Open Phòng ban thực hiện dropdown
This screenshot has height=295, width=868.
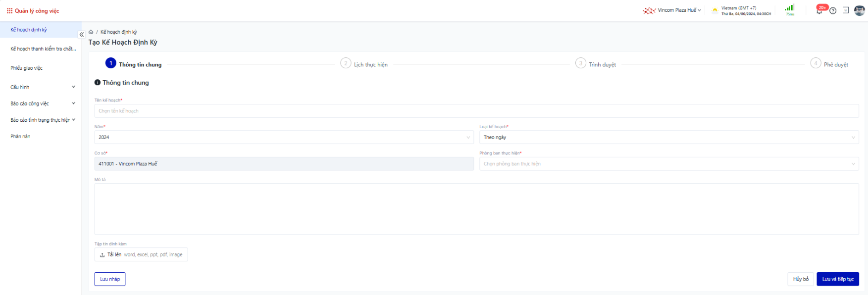point(668,164)
